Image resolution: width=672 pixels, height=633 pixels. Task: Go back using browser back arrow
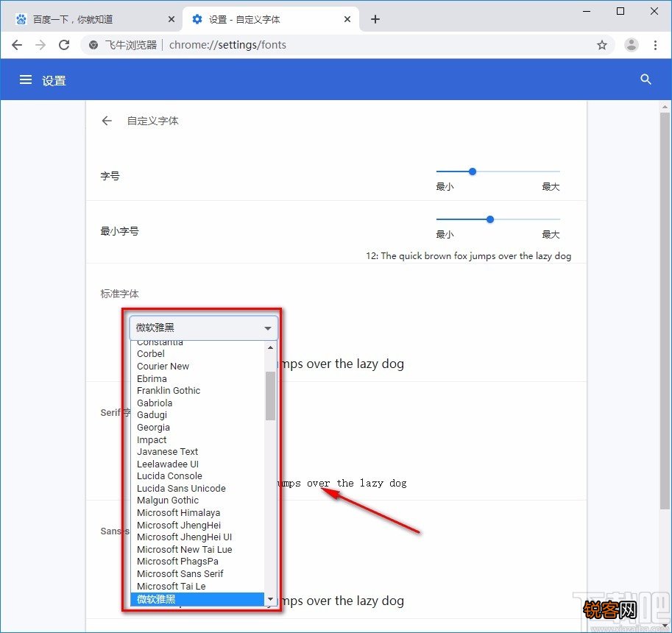17,45
